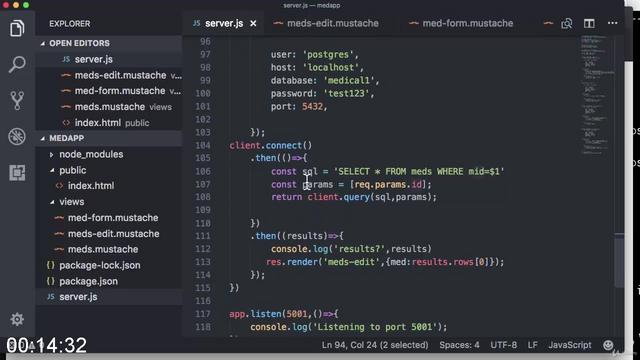Click the 'test123' password value

(x=346, y=93)
